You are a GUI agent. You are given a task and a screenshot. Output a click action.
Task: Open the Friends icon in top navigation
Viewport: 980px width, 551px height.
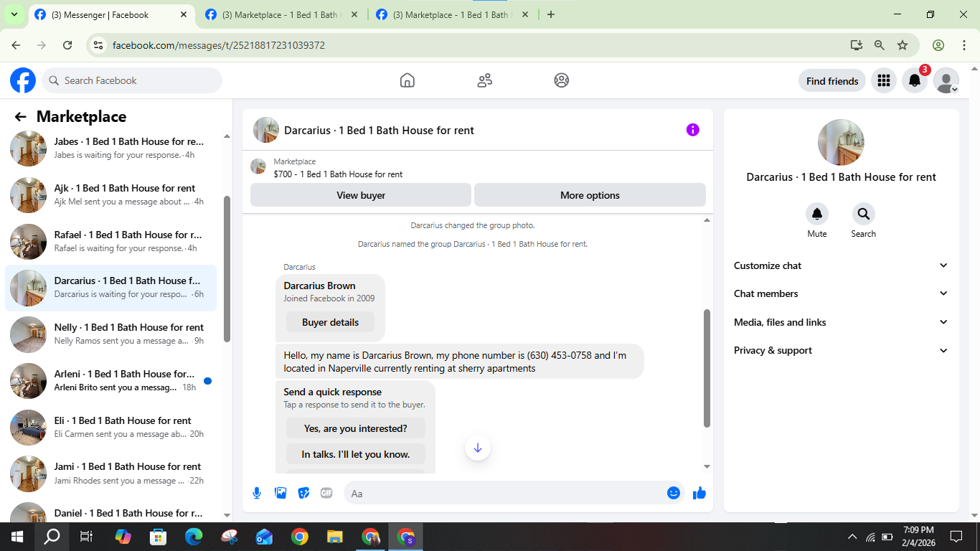pyautogui.click(x=485, y=80)
